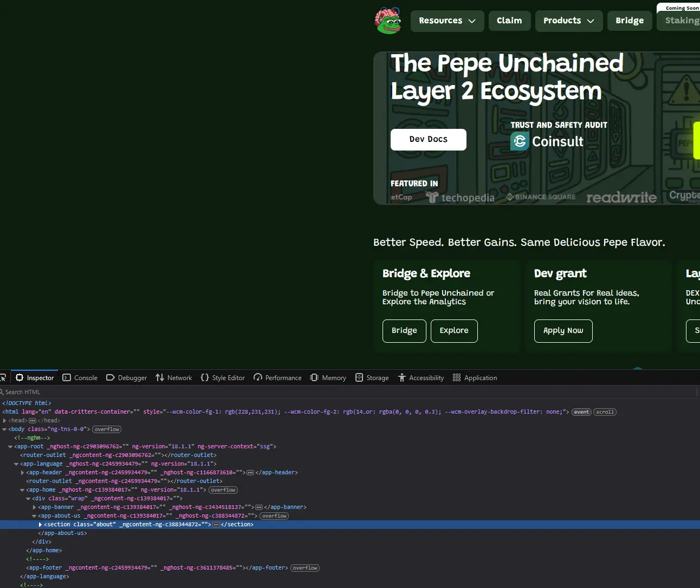This screenshot has width=700, height=588.
Task: Expand the app-header node arrow
Action: 22,473
